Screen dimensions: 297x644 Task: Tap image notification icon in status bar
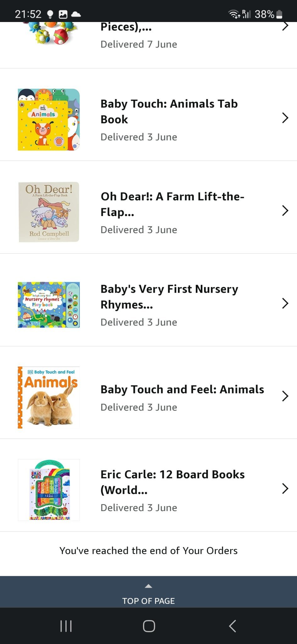tap(63, 14)
